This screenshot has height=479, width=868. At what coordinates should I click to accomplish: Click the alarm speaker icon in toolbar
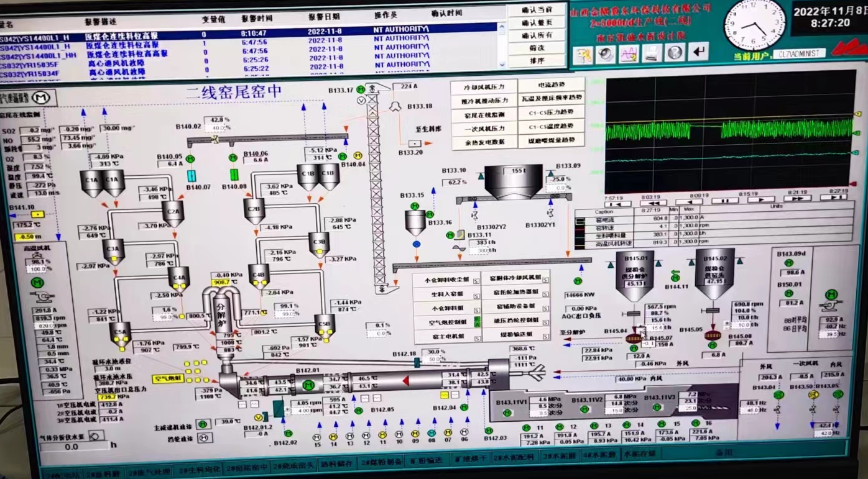pyautogui.click(x=605, y=53)
